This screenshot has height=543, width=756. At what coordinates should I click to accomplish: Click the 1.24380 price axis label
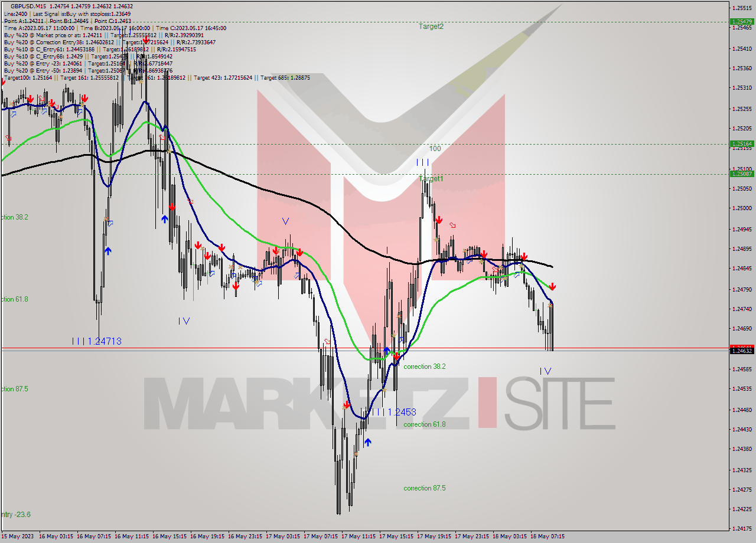tap(742, 449)
